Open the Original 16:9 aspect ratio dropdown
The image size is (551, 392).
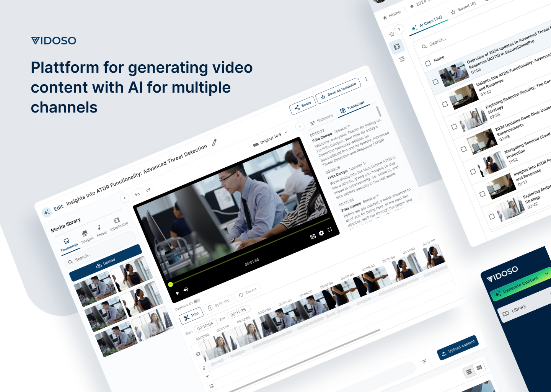[271, 139]
